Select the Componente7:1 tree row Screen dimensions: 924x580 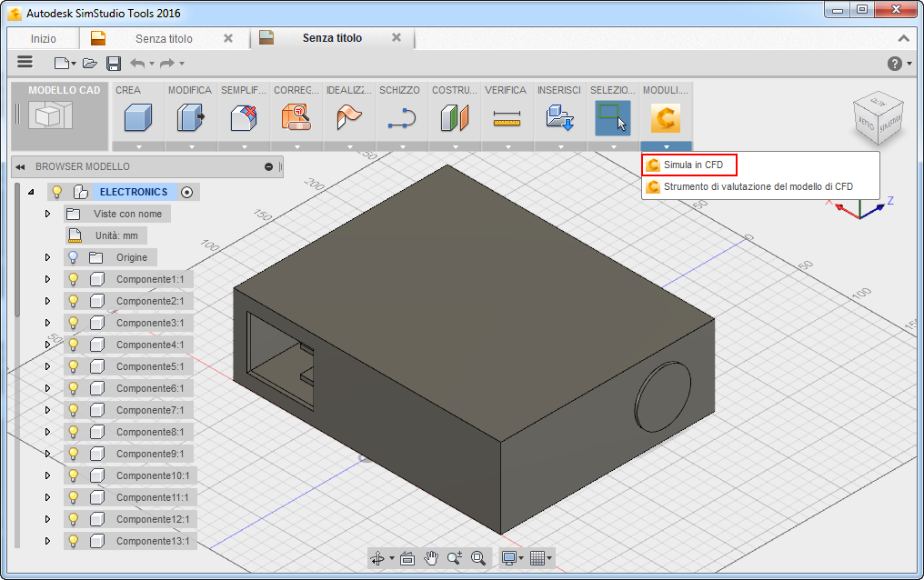(x=128, y=410)
